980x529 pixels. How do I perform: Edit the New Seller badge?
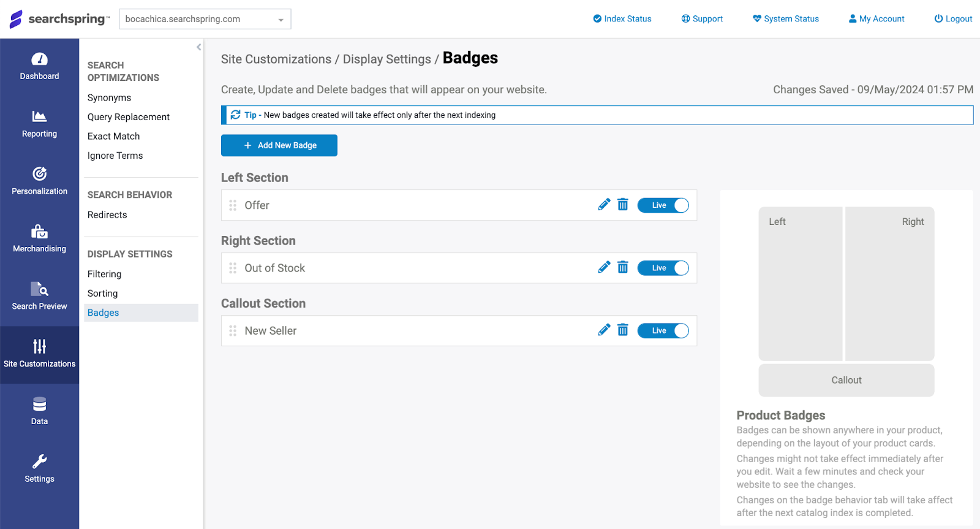pyautogui.click(x=604, y=329)
